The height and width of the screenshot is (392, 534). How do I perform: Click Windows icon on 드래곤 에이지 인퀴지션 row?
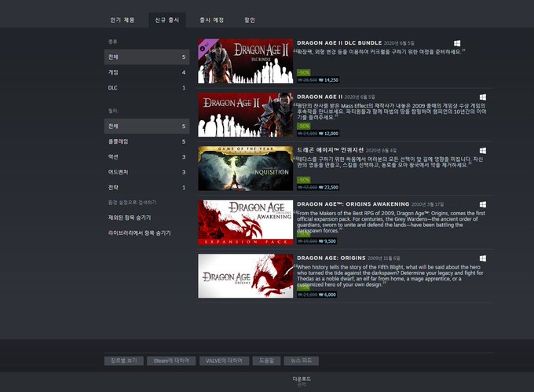tap(483, 151)
